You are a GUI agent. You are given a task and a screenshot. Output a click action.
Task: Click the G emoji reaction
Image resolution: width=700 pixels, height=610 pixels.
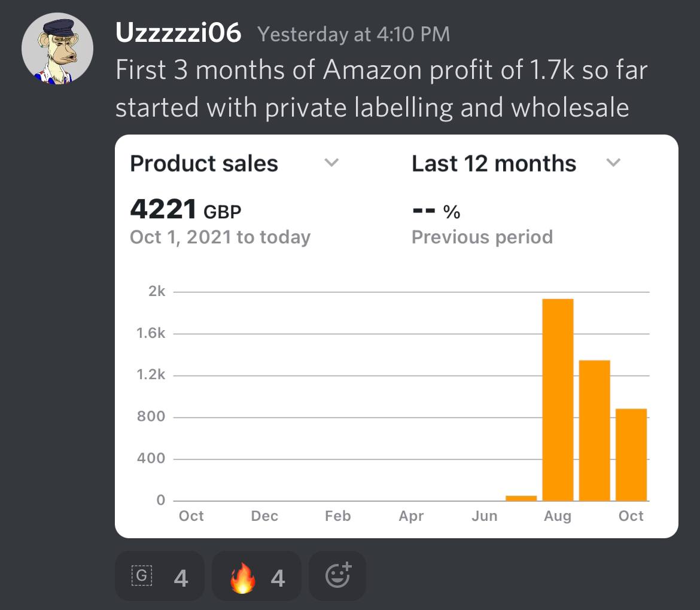coord(159,576)
